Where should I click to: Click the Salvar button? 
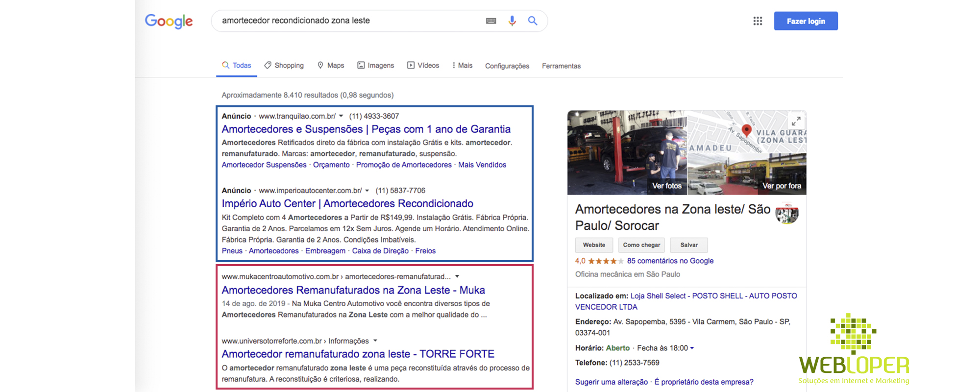(x=689, y=245)
